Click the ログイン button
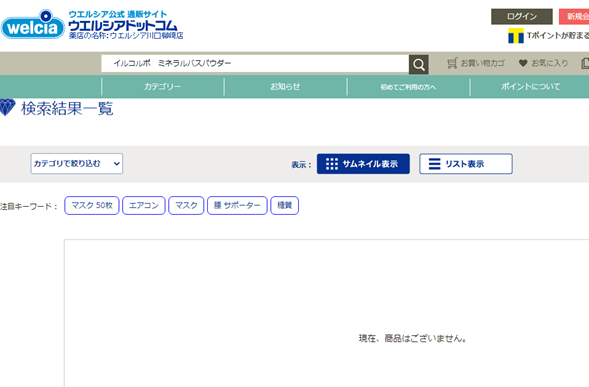The image size is (589, 387). pos(522,17)
